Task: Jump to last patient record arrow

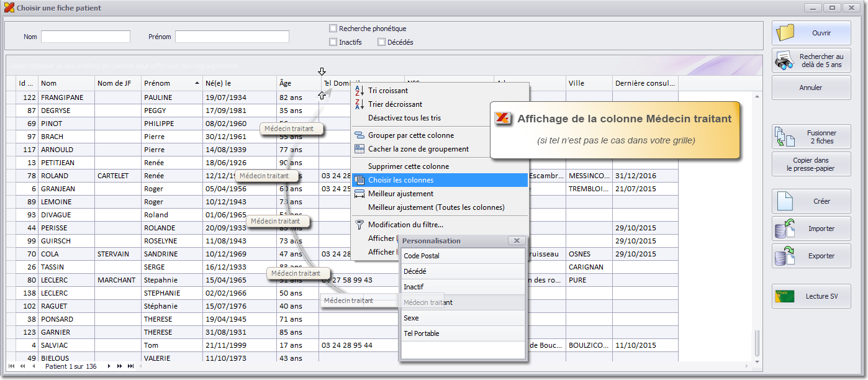Action: point(130,366)
